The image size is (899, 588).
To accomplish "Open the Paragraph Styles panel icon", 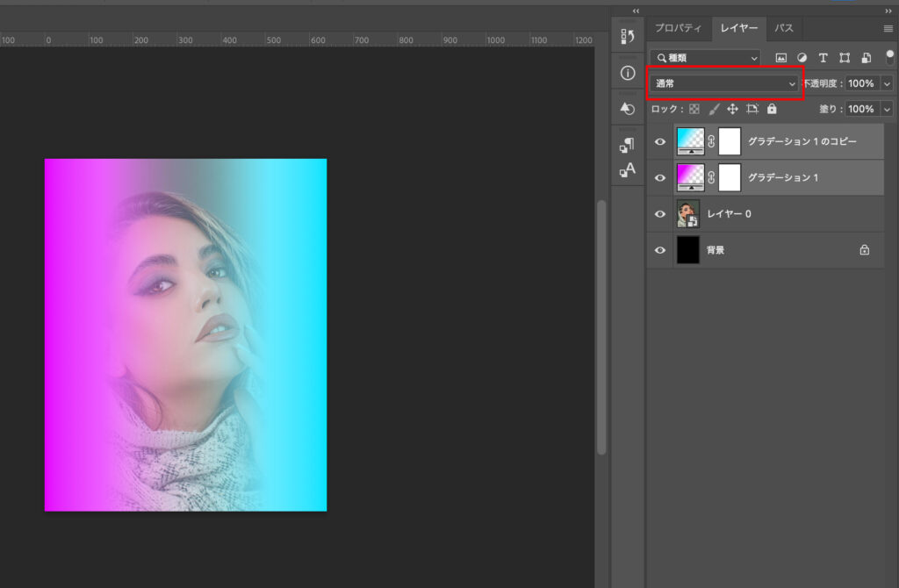I will click(x=628, y=145).
